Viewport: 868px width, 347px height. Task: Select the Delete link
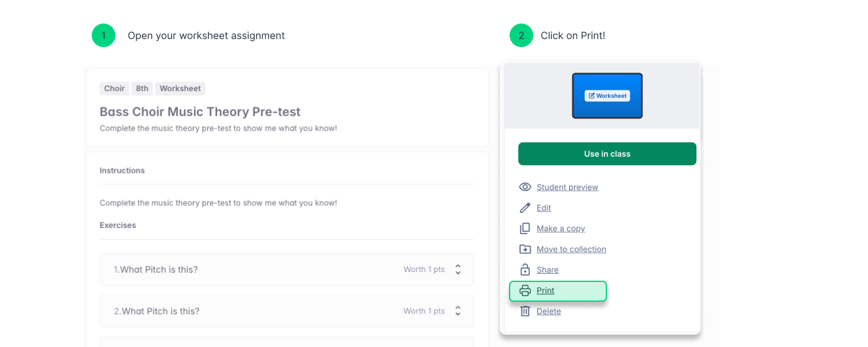[549, 311]
